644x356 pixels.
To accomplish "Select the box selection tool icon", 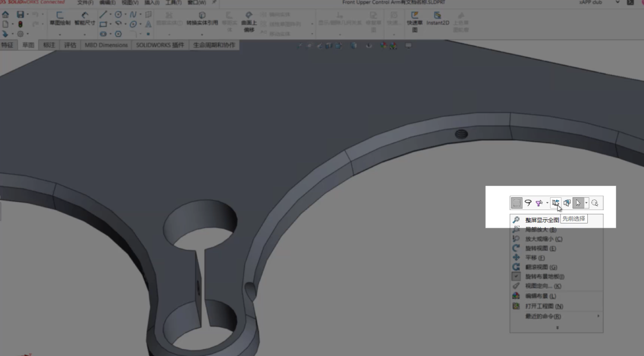I will (x=516, y=203).
